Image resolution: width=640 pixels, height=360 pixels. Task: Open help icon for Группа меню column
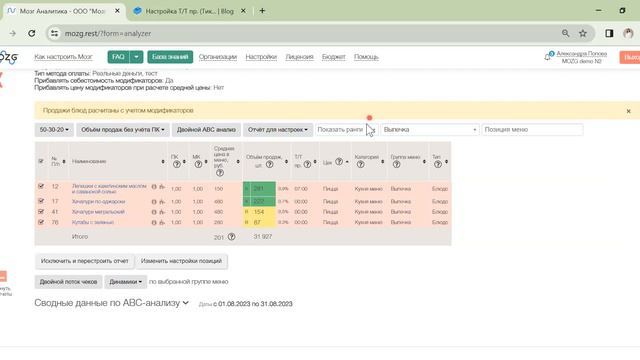tap(396, 164)
